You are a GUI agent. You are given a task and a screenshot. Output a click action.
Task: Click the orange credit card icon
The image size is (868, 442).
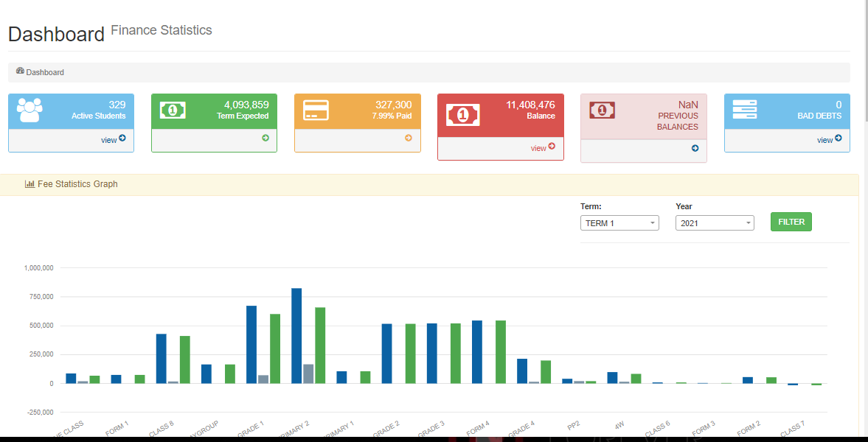point(316,110)
